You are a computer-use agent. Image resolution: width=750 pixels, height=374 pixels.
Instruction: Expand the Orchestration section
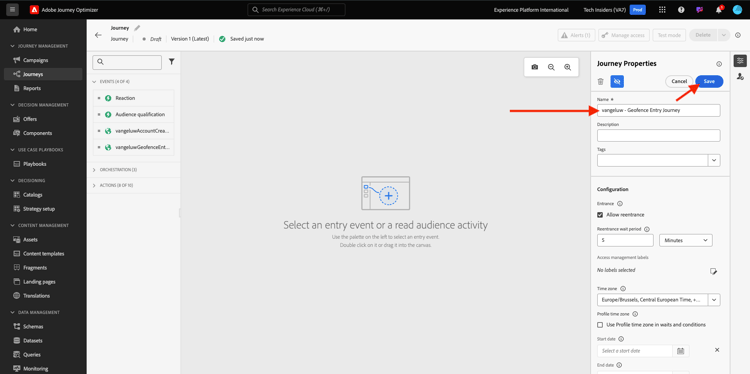(x=94, y=170)
